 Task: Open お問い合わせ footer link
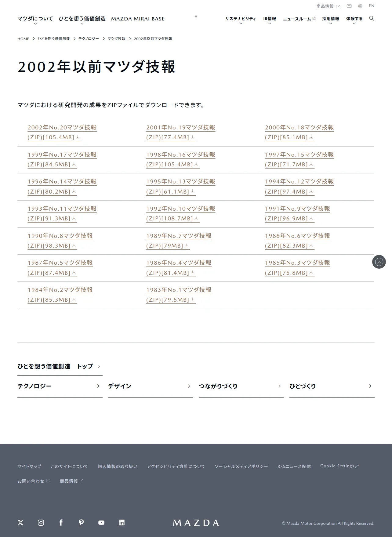pyautogui.click(x=34, y=481)
